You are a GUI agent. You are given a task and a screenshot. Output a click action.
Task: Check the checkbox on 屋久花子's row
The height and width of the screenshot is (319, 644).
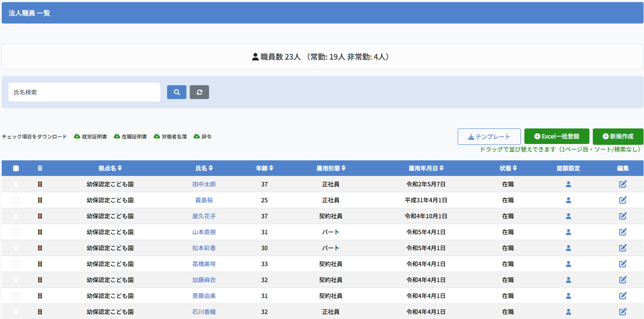[16, 216]
